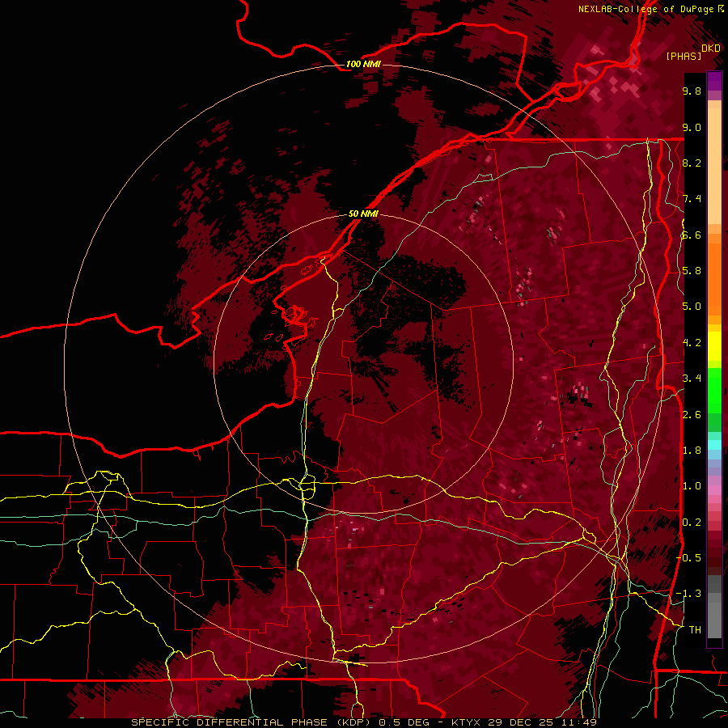Select the 1.0 value on the scale
The image size is (728, 728).
click(692, 486)
